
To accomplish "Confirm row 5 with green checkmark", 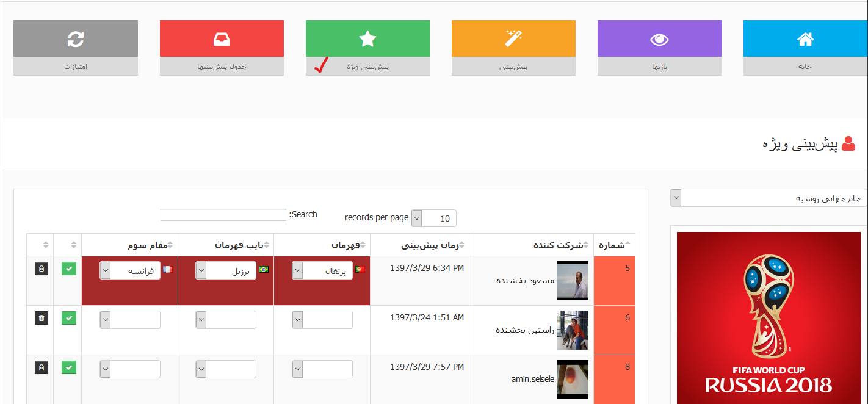I will [x=69, y=269].
